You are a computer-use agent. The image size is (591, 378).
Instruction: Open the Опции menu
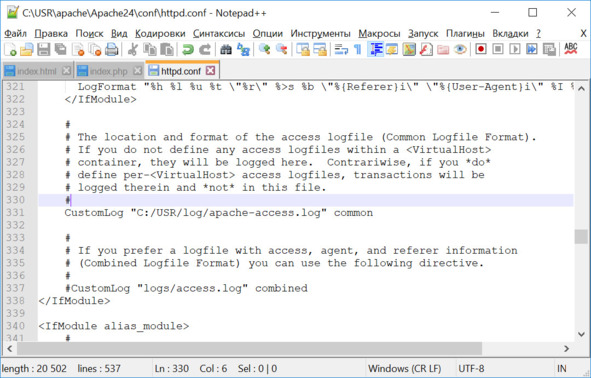click(x=268, y=34)
